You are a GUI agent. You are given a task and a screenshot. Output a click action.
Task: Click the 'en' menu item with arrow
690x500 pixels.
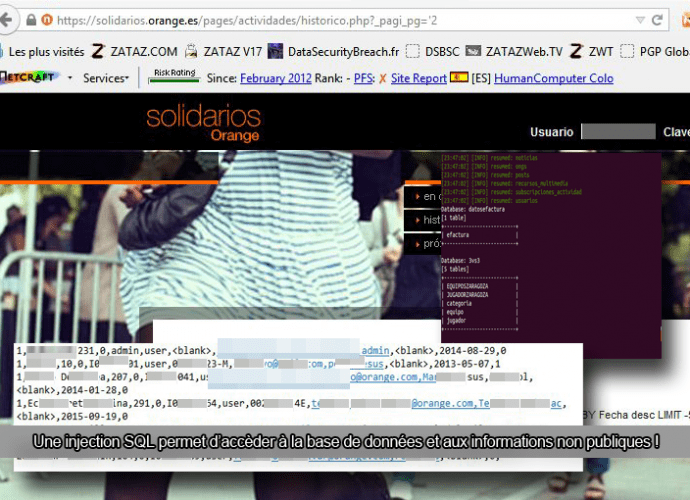click(x=423, y=197)
